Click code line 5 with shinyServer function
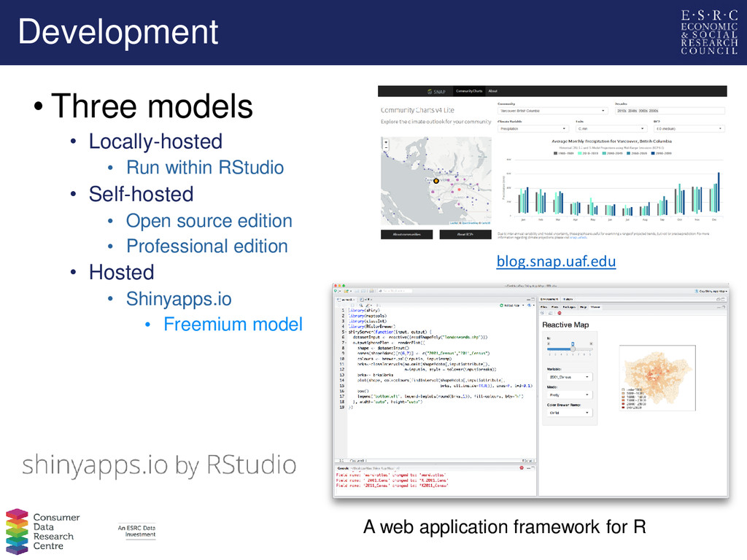Viewport: 747px width, 560px height. click(390, 332)
